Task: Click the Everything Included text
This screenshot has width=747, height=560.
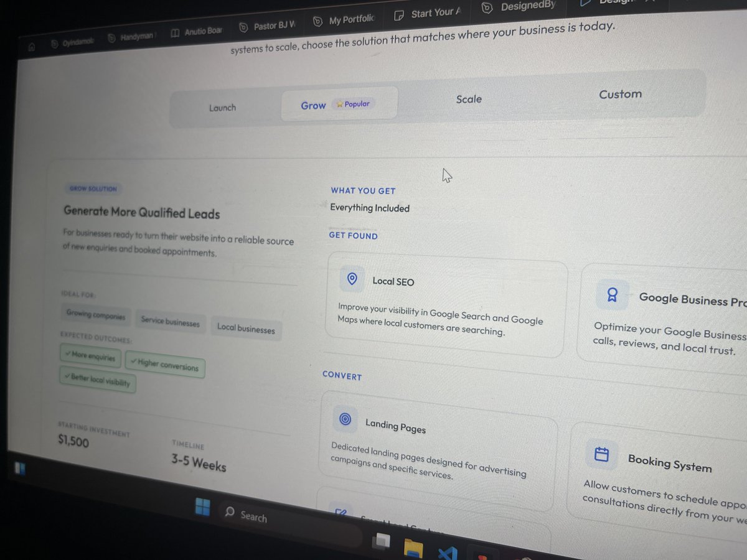Action: pyautogui.click(x=370, y=208)
